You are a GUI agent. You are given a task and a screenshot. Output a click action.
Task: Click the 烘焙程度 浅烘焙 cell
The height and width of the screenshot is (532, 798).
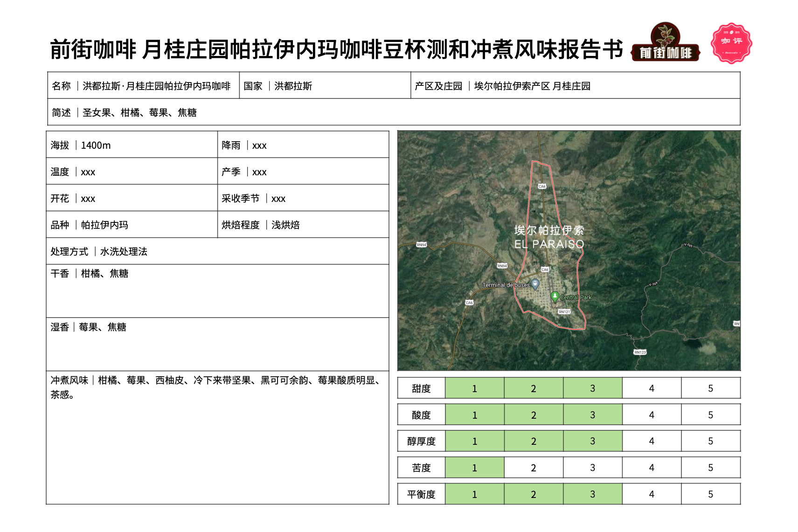(303, 225)
